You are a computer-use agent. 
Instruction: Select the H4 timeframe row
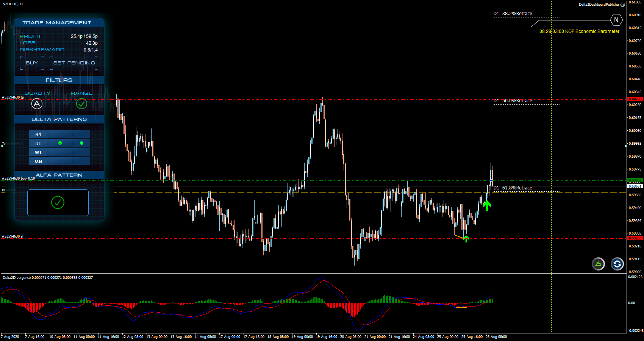pyautogui.click(x=59, y=134)
